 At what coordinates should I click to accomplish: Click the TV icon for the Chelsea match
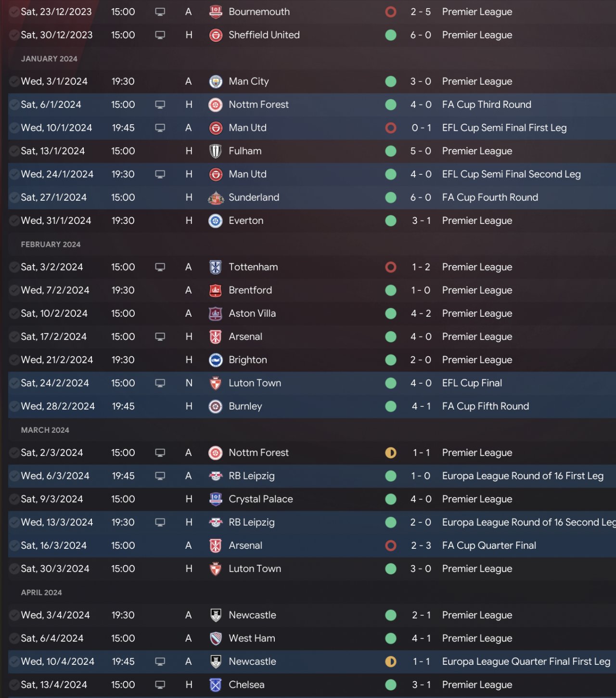160,685
